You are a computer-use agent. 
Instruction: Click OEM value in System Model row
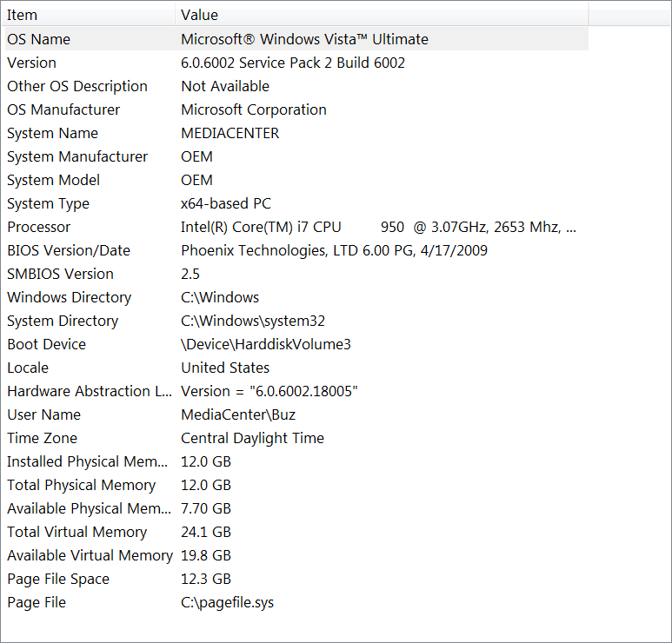196,181
